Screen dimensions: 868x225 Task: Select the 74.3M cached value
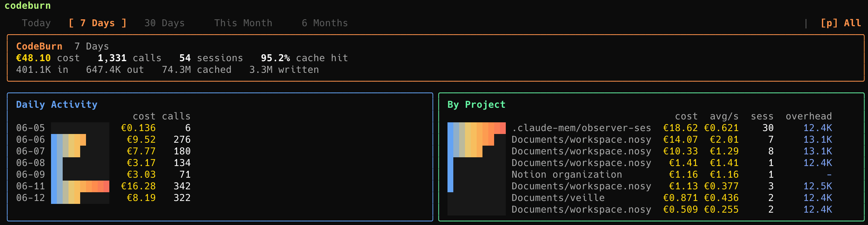tap(196, 70)
